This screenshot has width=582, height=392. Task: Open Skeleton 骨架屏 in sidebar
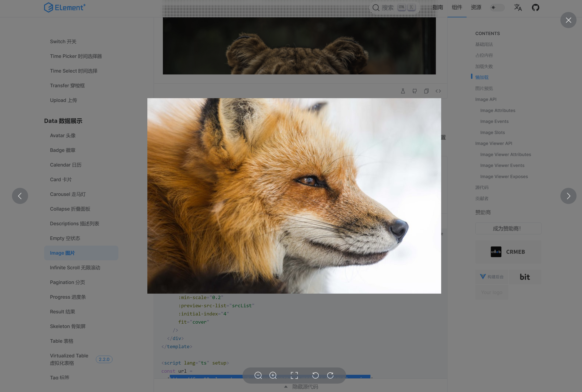[68, 327]
